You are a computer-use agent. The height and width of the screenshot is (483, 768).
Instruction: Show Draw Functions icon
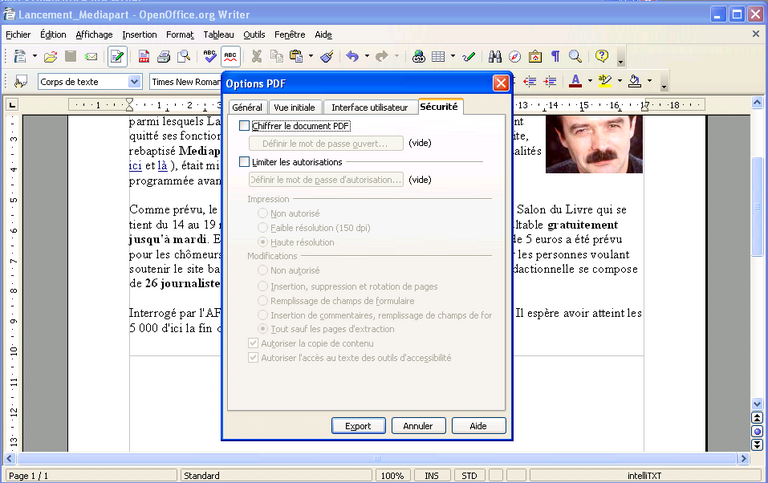(469, 57)
